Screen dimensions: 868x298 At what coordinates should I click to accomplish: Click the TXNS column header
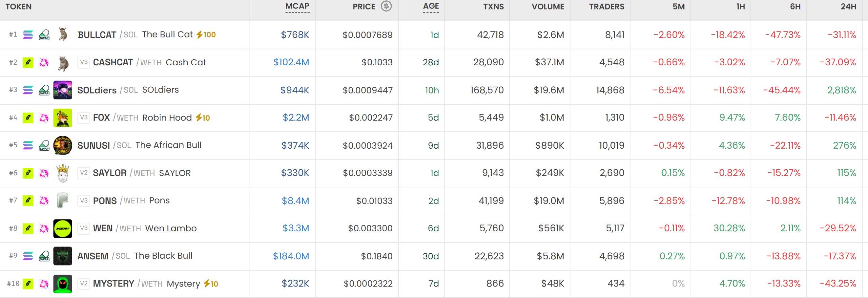coord(493,7)
